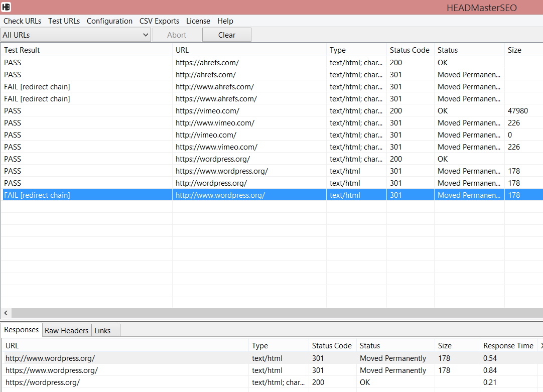The image size is (543, 392).
Task: Click the 47980 size cell
Action: [x=518, y=111]
